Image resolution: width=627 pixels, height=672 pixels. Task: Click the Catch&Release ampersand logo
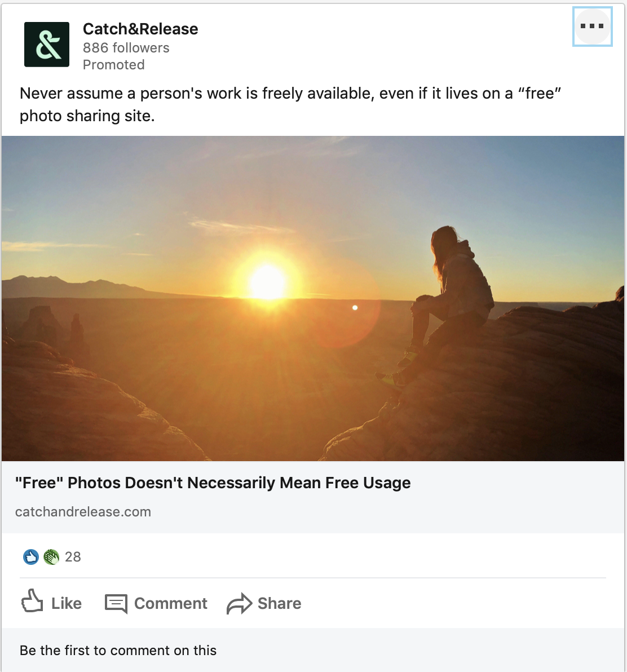[x=47, y=45]
